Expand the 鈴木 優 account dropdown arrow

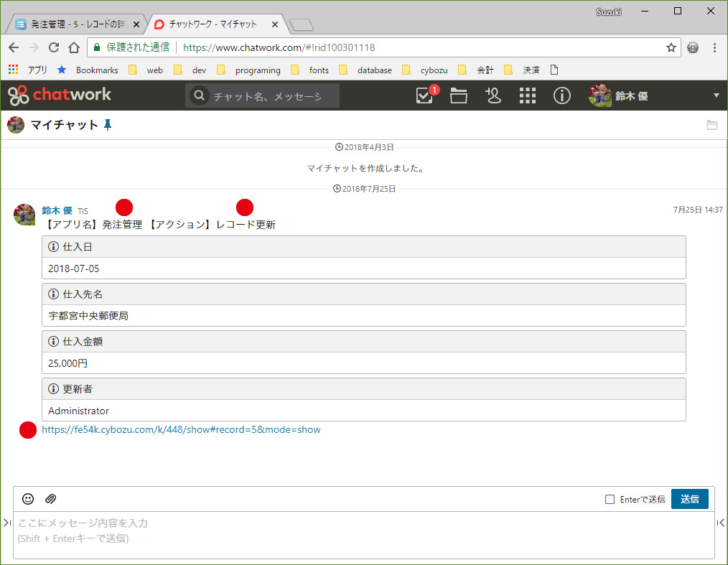(x=717, y=95)
